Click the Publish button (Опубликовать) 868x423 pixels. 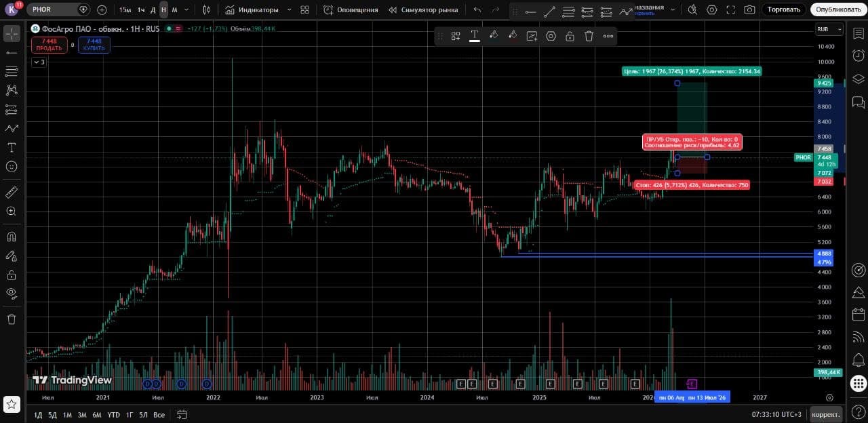(838, 10)
